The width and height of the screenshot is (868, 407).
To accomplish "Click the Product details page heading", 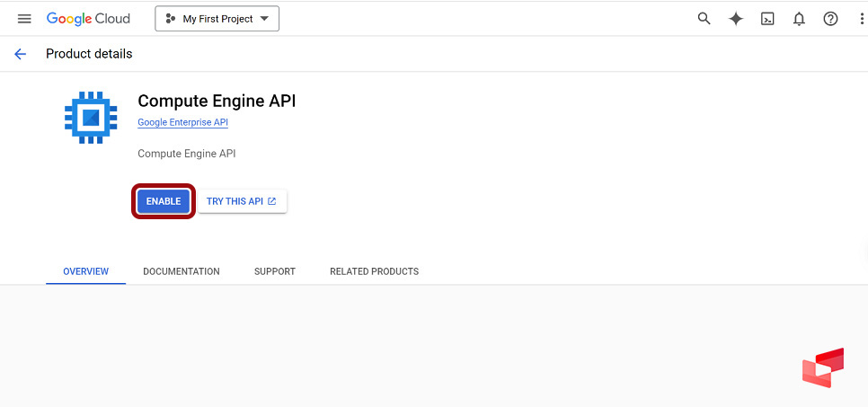I will coord(89,54).
